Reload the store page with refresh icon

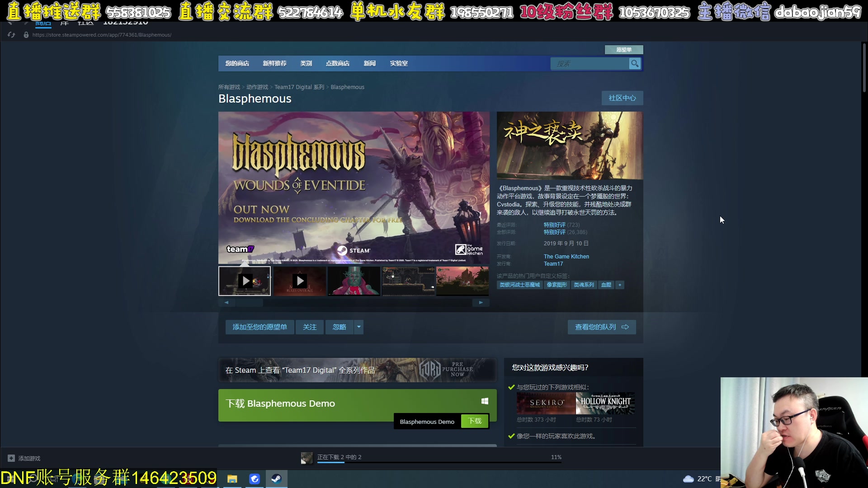11,35
